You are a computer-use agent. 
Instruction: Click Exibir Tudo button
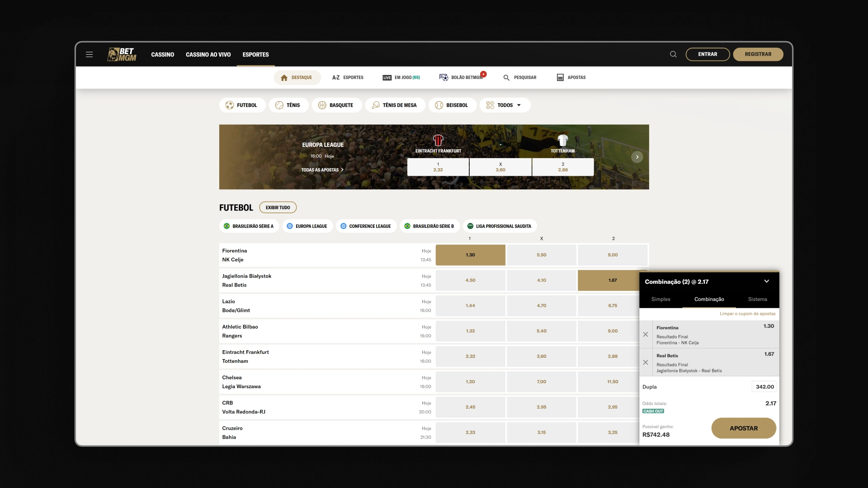(278, 207)
